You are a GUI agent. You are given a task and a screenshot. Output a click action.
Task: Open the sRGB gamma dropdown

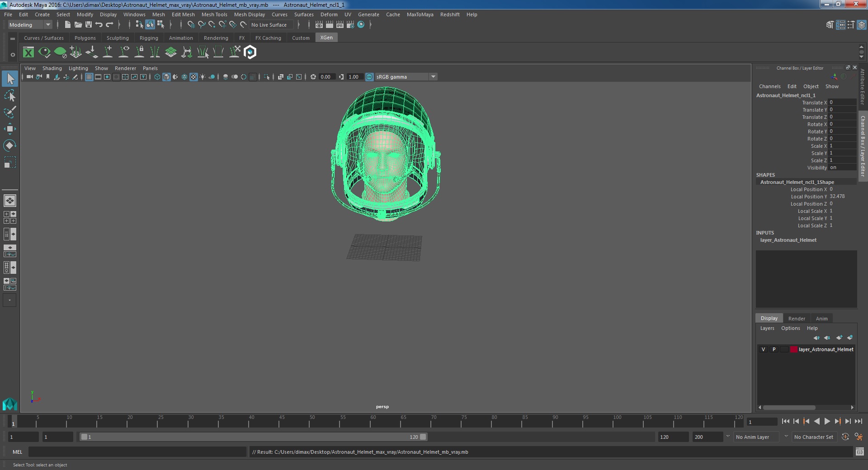(406, 77)
